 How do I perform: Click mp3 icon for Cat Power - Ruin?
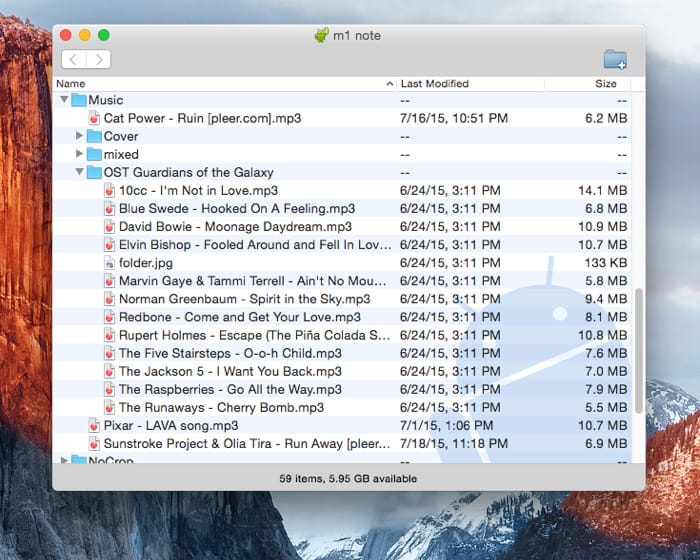pyautogui.click(x=94, y=118)
